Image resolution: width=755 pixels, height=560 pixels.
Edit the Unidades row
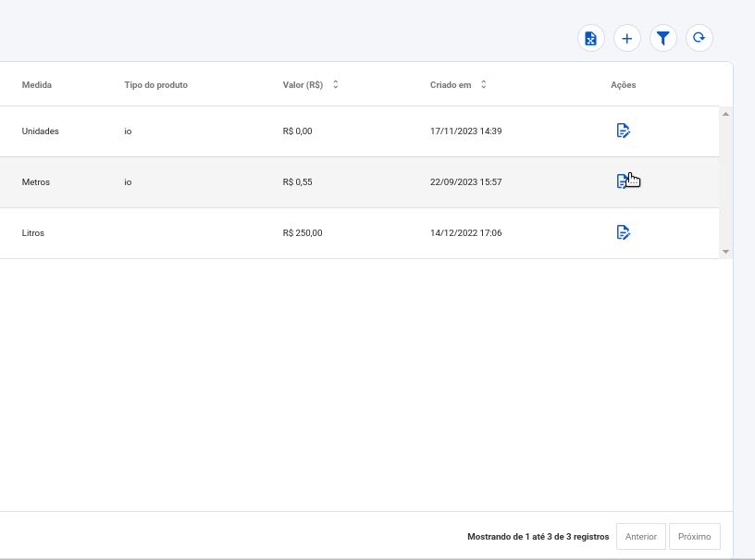tap(623, 131)
